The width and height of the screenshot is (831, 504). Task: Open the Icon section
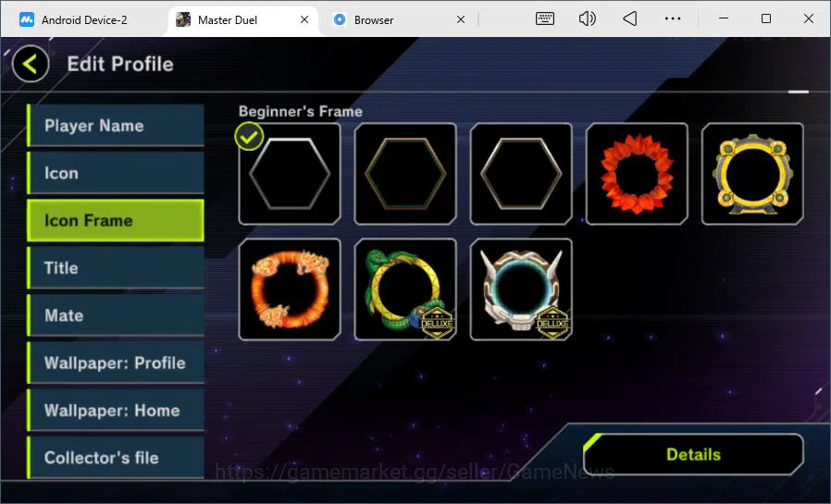(116, 173)
